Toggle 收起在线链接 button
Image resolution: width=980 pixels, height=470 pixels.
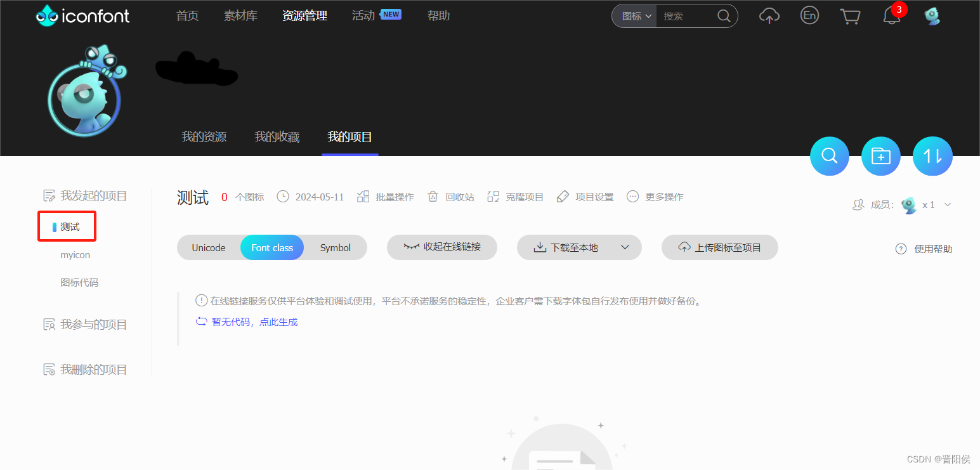coord(442,247)
